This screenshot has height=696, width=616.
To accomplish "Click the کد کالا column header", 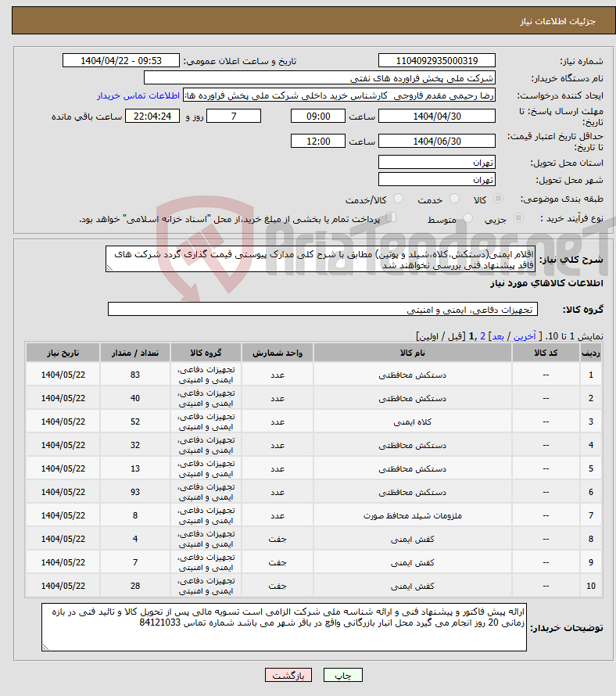I will 546,353.
